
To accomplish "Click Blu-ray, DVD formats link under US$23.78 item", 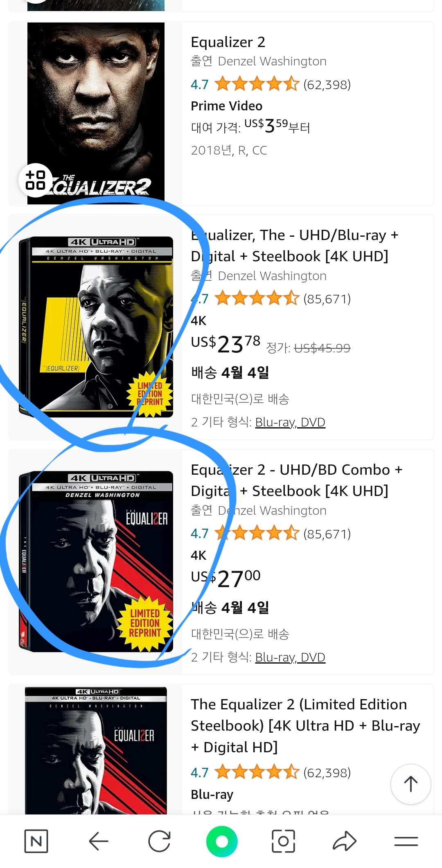I will point(290,422).
